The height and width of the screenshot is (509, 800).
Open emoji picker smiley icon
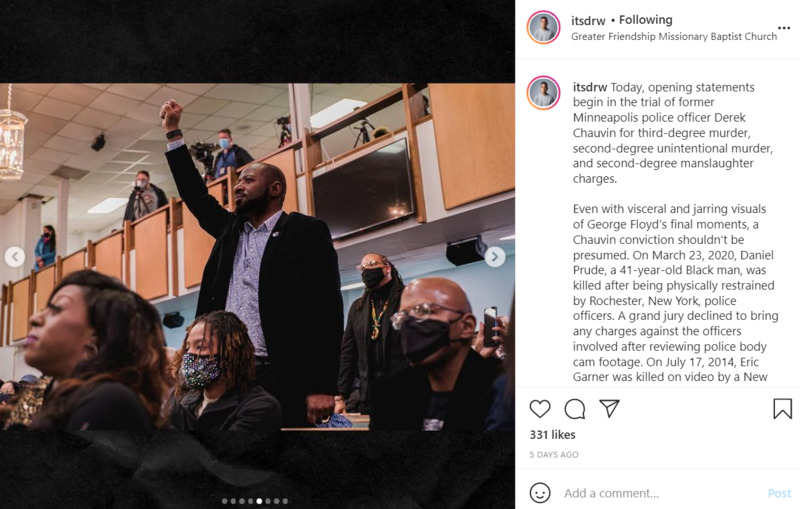(540, 493)
